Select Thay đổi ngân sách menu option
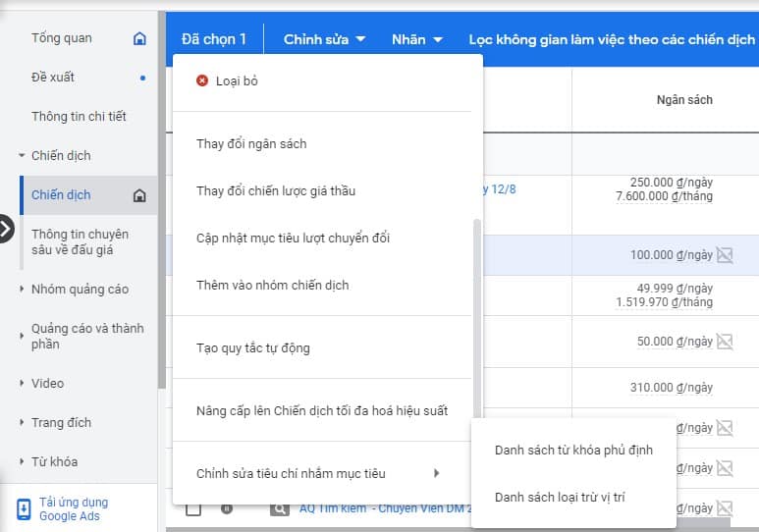759x532 pixels. coord(251,144)
